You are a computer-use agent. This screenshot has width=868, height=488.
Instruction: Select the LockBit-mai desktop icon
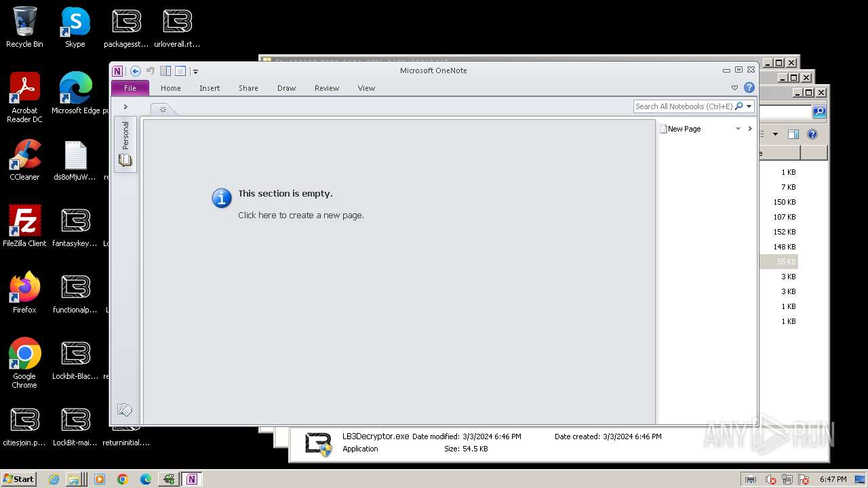pyautogui.click(x=75, y=426)
